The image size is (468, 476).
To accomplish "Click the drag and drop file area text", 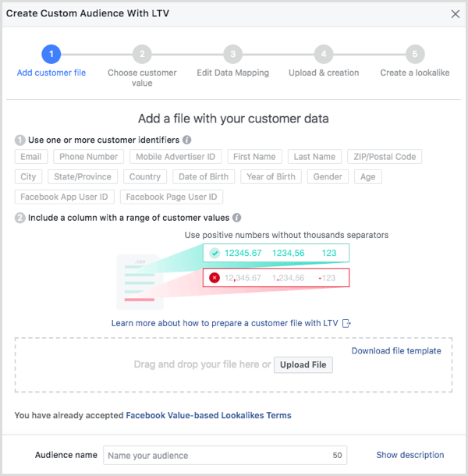I will click(x=202, y=364).
